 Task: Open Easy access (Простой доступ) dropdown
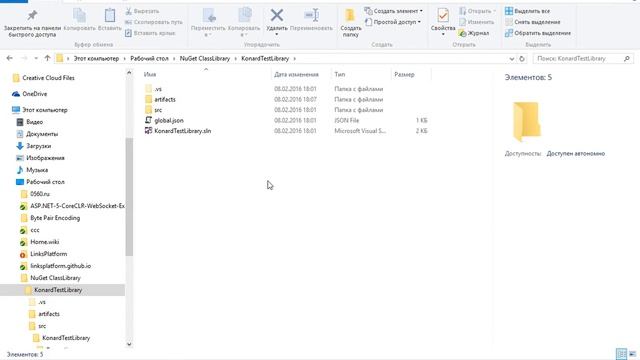[x=393, y=22]
